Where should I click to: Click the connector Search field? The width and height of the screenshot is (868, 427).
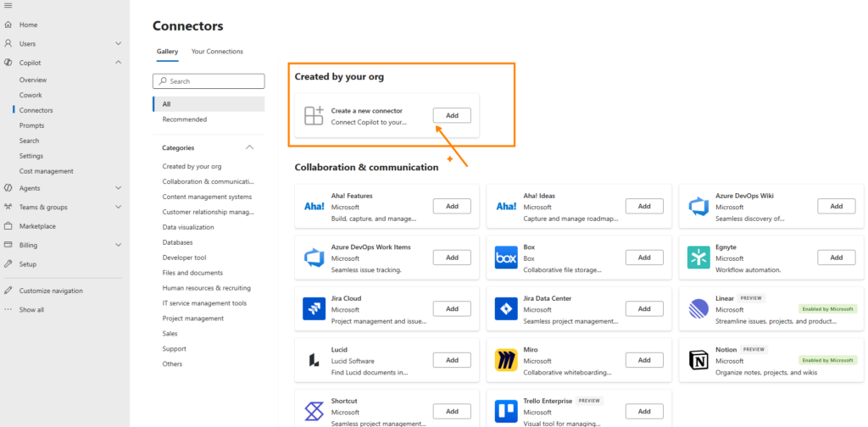click(209, 81)
